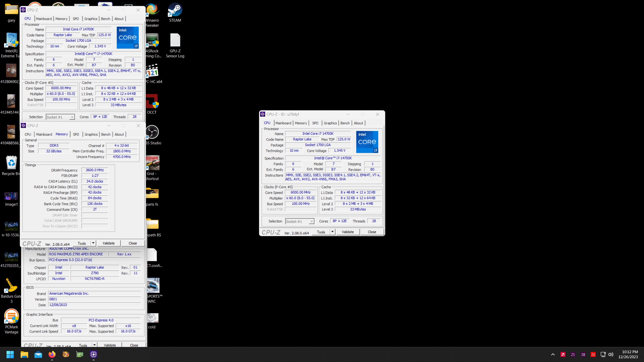Launch Winaero Tweaker shortcut
The height and width of the screenshot is (362, 644).
click(152, 15)
